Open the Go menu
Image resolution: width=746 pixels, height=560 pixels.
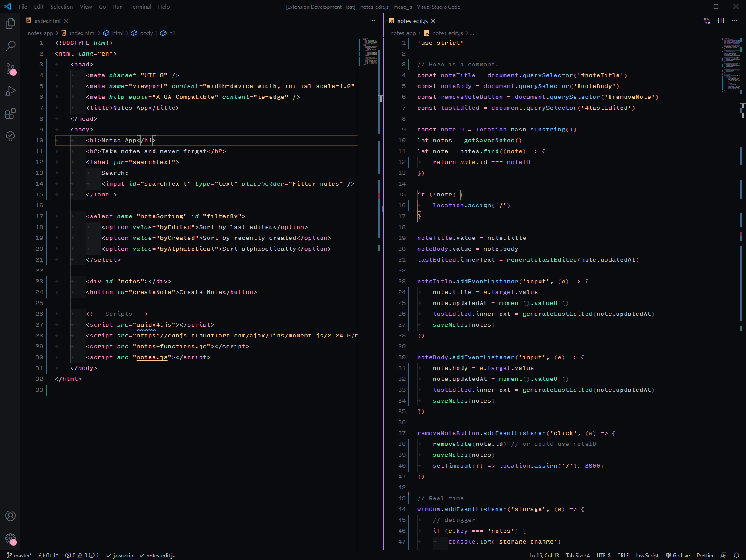click(102, 7)
